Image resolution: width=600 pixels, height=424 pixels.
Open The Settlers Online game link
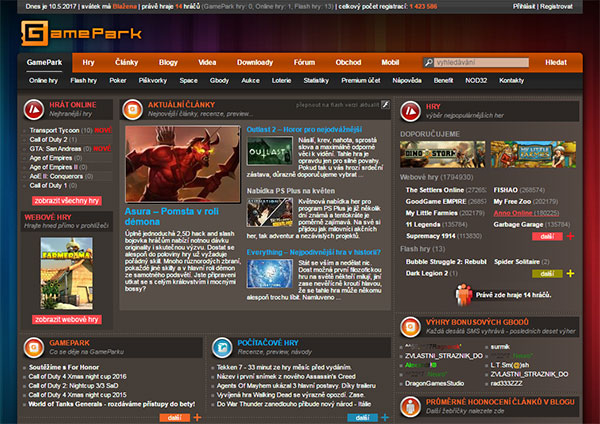click(x=435, y=190)
